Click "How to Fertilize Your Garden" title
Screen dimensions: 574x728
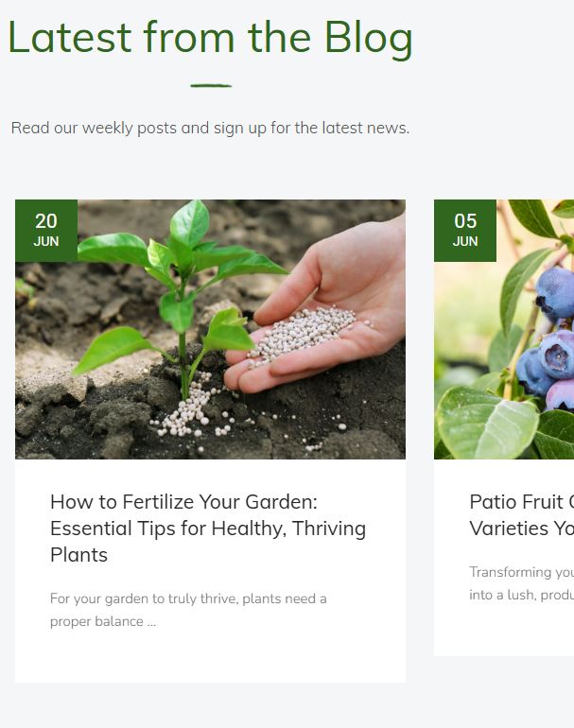pos(207,528)
